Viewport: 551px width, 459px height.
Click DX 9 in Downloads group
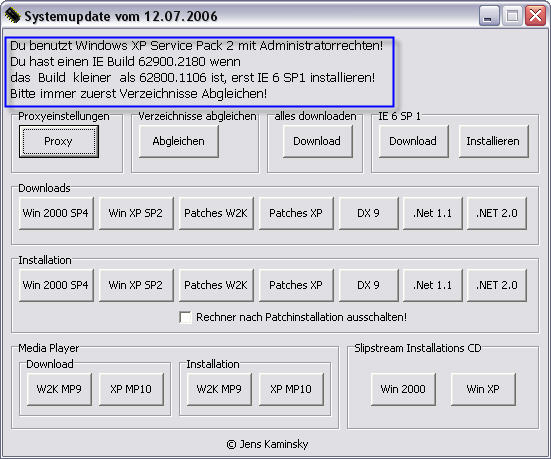(x=369, y=213)
